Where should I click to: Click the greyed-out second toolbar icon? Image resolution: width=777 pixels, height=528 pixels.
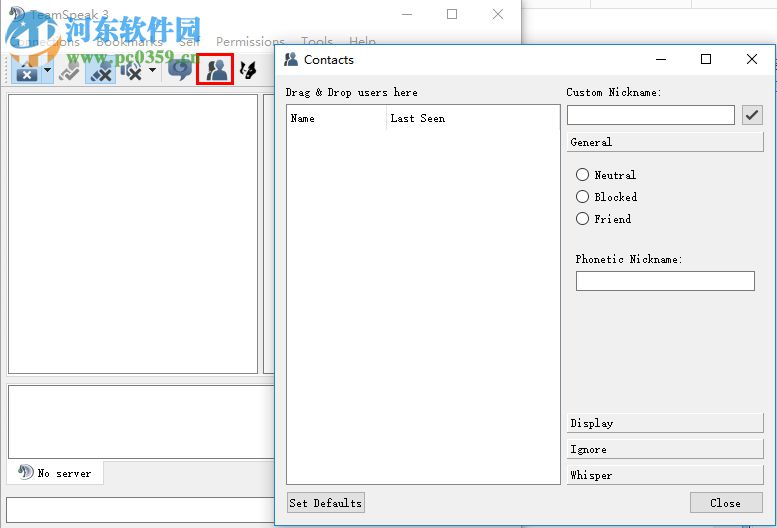point(69,70)
